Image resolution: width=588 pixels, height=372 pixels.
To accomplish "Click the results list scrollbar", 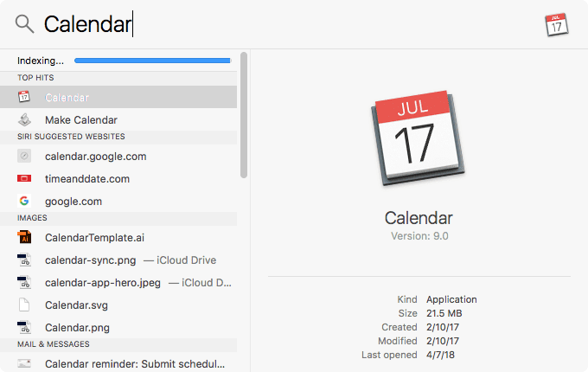I will click(x=244, y=115).
